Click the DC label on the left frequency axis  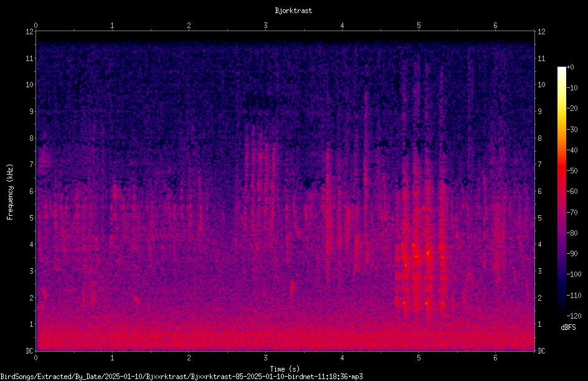tap(30, 351)
